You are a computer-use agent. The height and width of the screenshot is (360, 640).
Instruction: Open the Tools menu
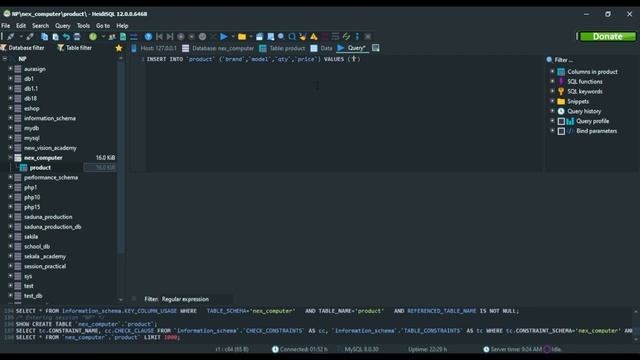tap(83, 26)
